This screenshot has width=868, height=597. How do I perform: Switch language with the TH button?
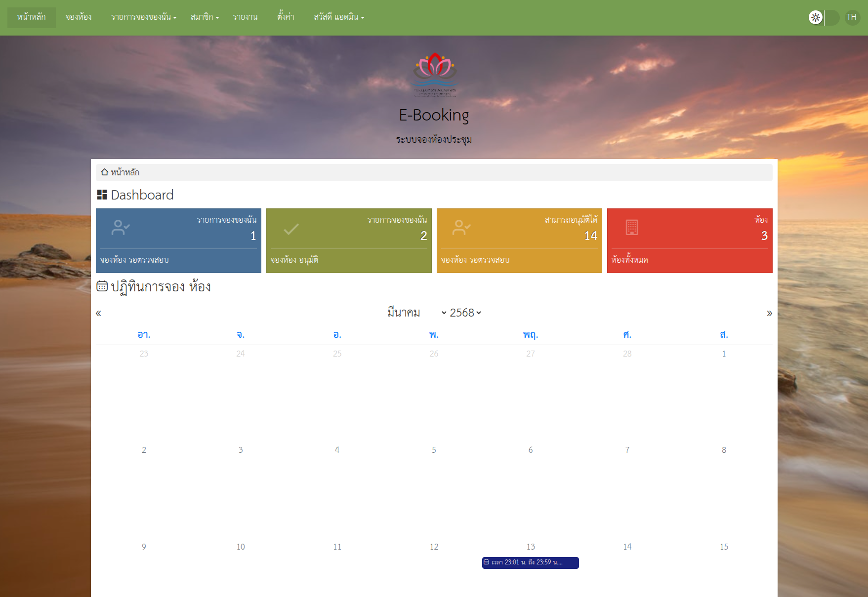click(x=851, y=17)
